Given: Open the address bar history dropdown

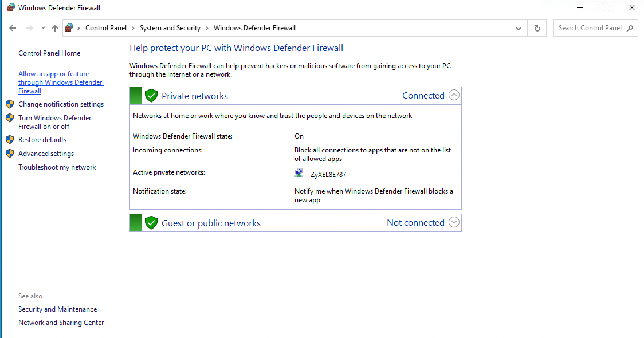Looking at the screenshot, I should [518, 28].
